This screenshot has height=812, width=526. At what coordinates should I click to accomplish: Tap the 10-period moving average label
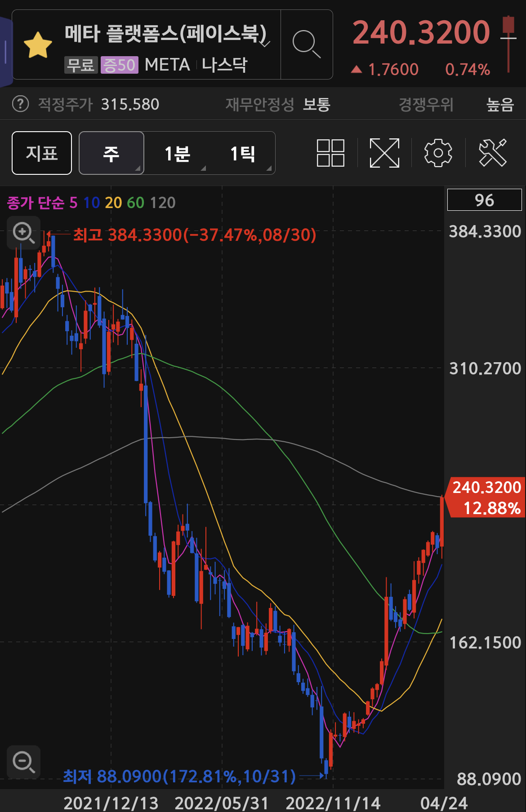[92, 203]
